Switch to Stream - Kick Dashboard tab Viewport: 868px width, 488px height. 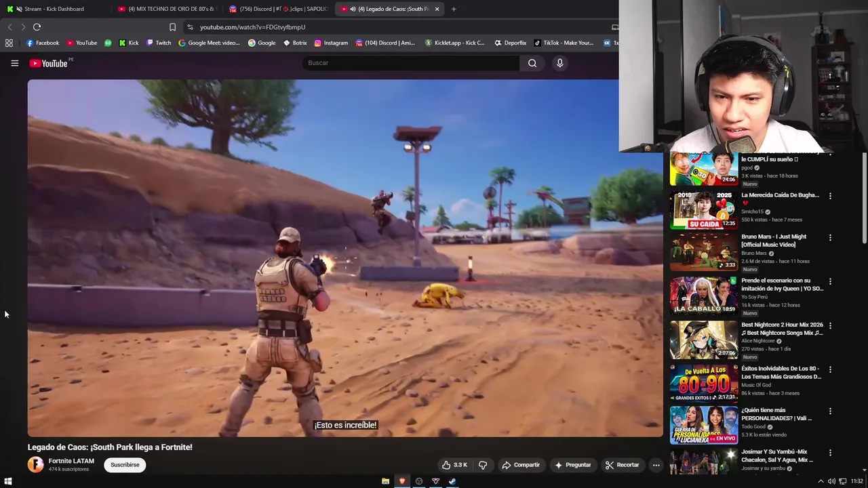(54, 9)
